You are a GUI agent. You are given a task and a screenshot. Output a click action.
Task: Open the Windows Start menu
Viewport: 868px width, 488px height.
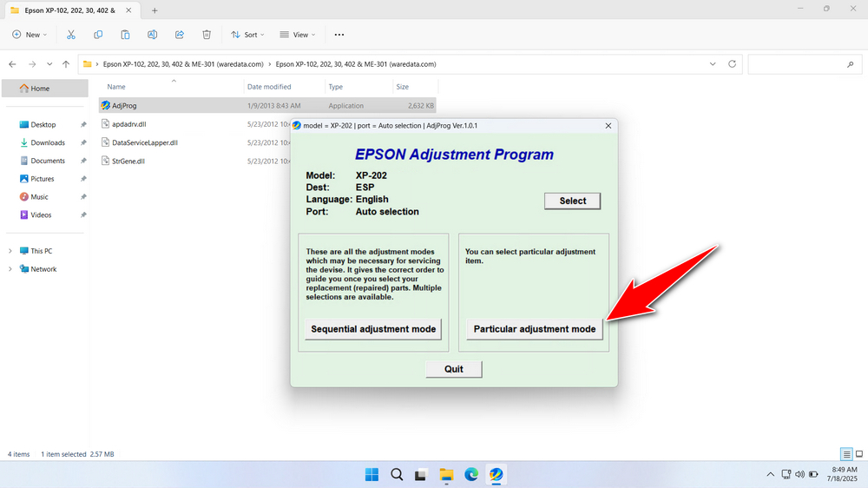point(372,475)
